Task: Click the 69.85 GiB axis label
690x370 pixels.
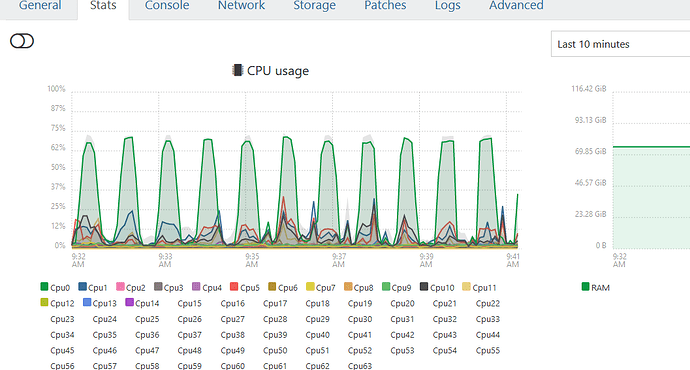Action: [590, 151]
